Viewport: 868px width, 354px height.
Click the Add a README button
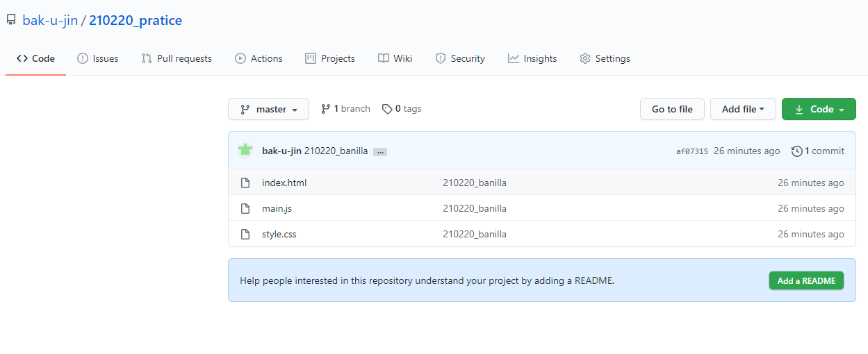coord(806,280)
